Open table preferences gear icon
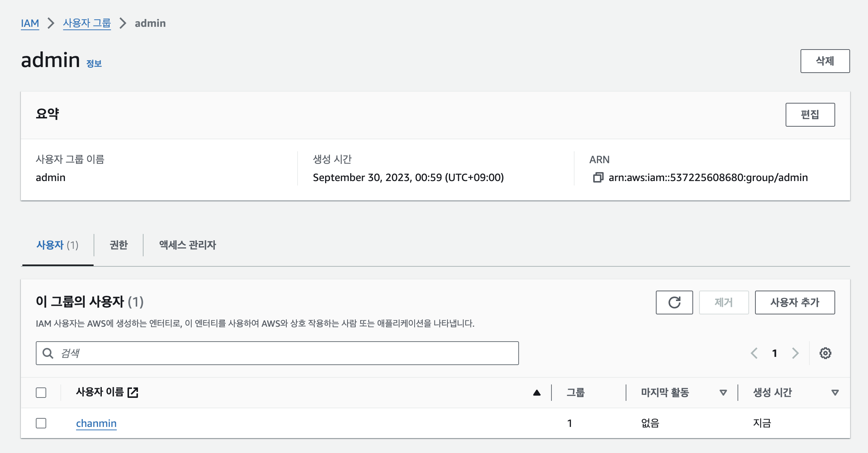Viewport: 868px width, 453px height. click(x=825, y=353)
